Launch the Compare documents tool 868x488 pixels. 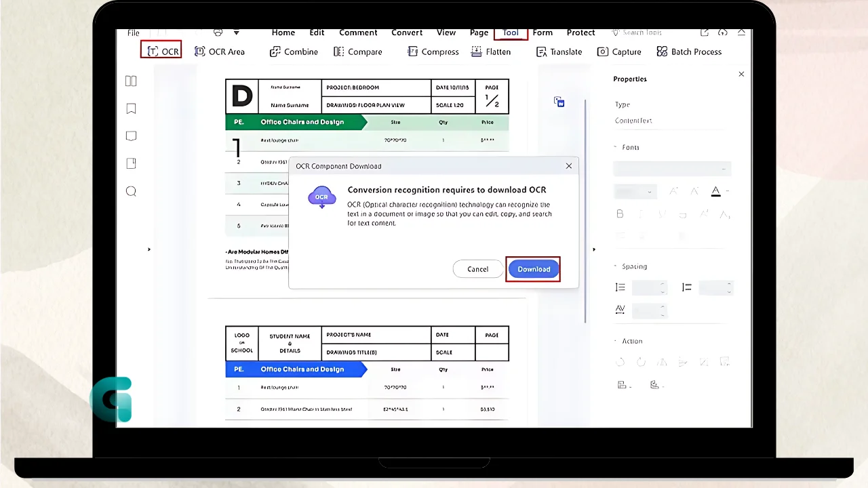tap(358, 52)
